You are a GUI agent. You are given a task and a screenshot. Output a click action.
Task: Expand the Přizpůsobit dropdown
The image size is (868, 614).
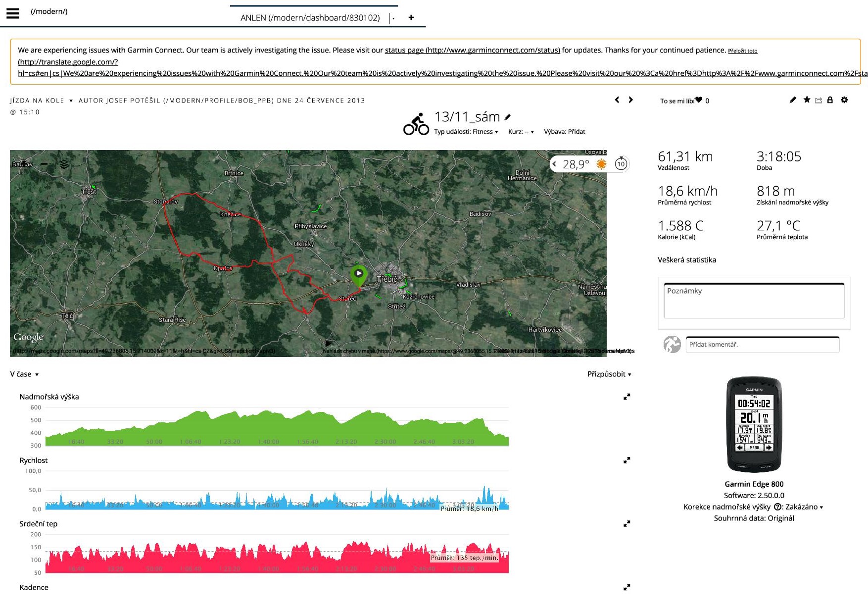[x=609, y=374]
